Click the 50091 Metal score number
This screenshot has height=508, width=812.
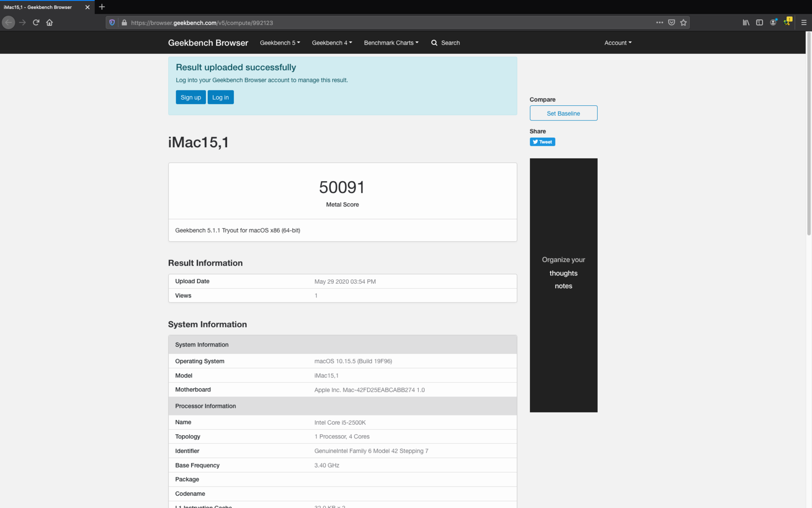coord(342,187)
